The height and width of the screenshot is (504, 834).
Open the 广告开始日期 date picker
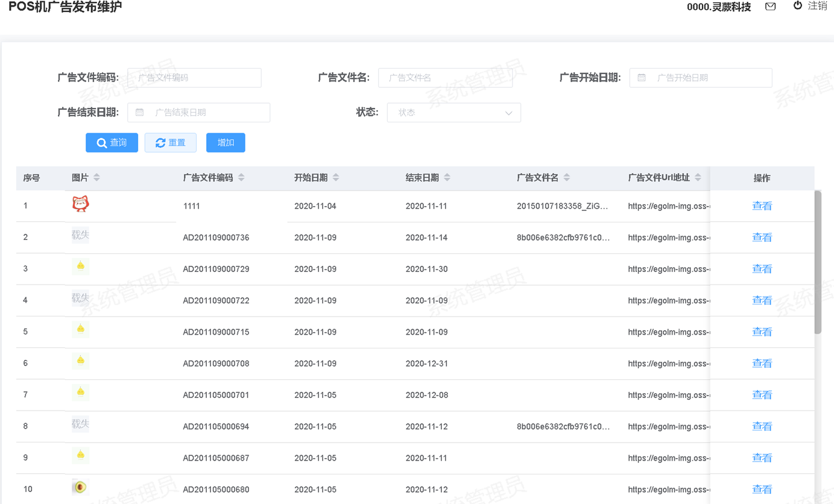(x=701, y=78)
